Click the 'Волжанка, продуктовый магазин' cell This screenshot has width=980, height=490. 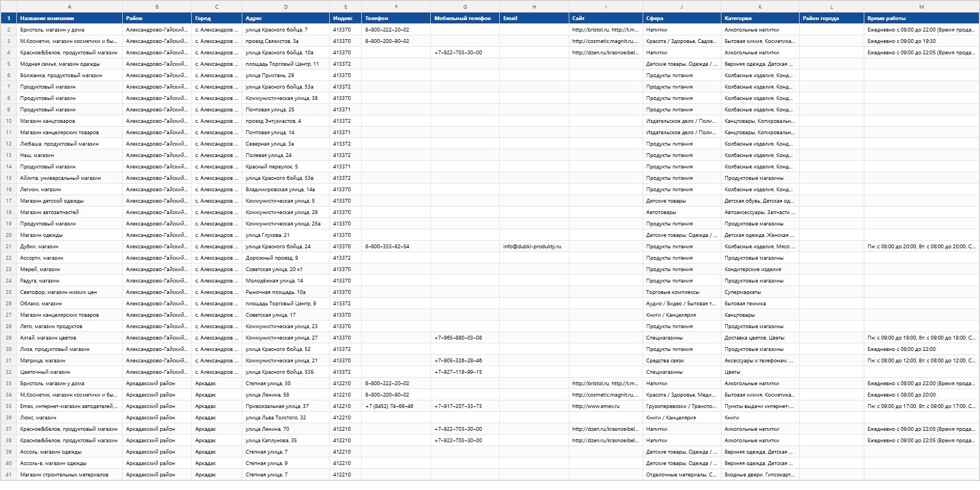click(x=70, y=76)
